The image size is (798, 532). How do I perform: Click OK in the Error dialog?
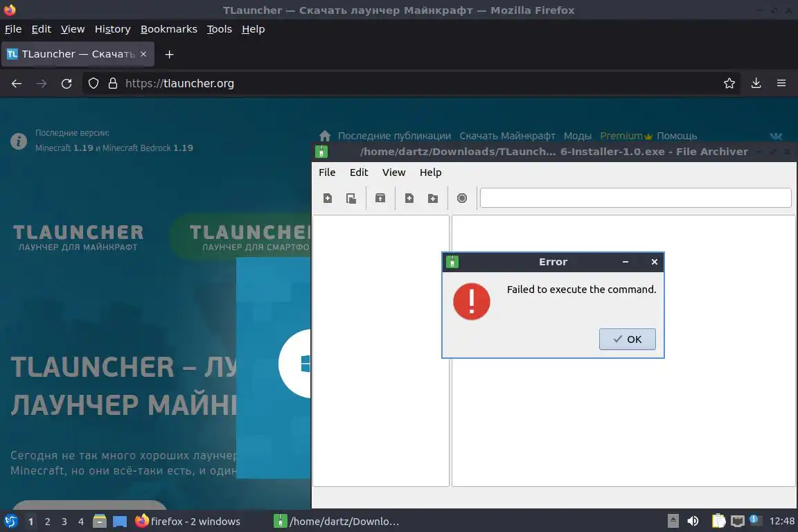(x=627, y=339)
